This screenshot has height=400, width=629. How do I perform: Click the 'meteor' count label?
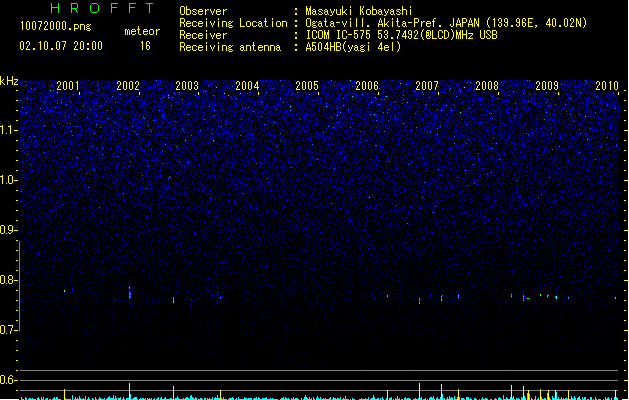142,31
